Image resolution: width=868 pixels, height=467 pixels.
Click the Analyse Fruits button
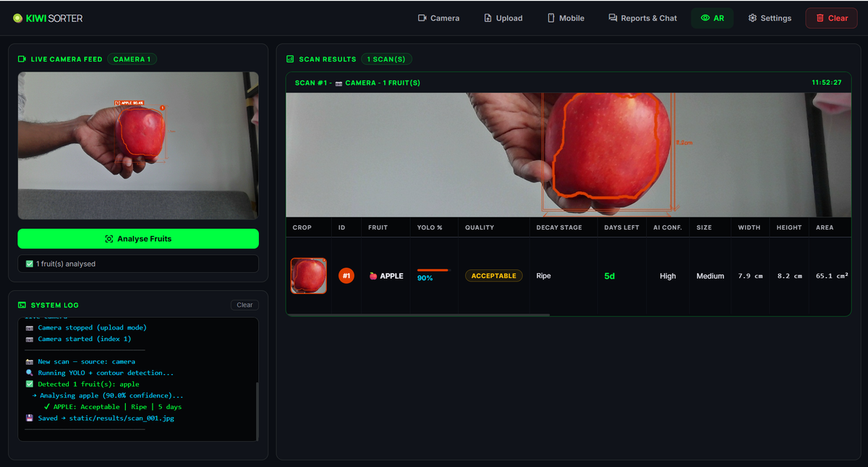138,239
